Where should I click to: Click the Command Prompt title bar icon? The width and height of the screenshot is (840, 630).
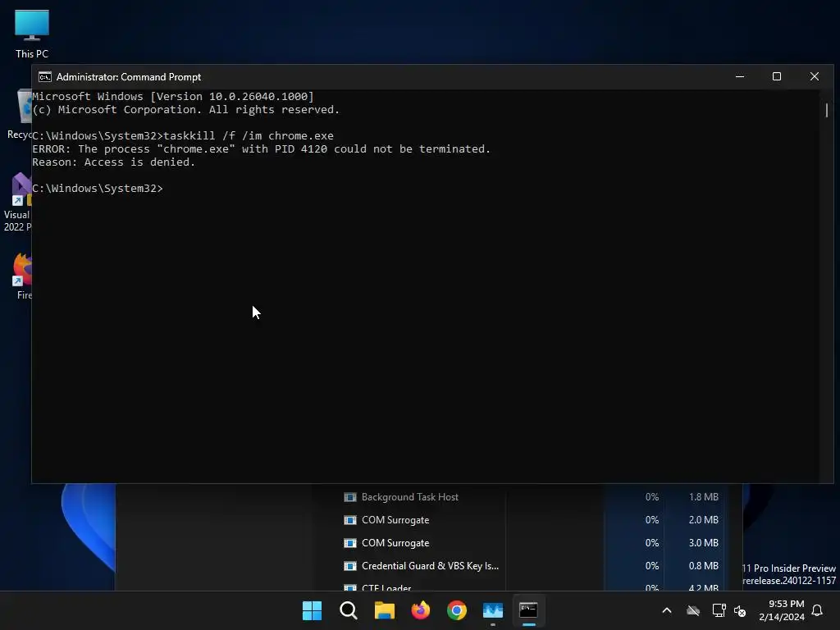[45, 77]
